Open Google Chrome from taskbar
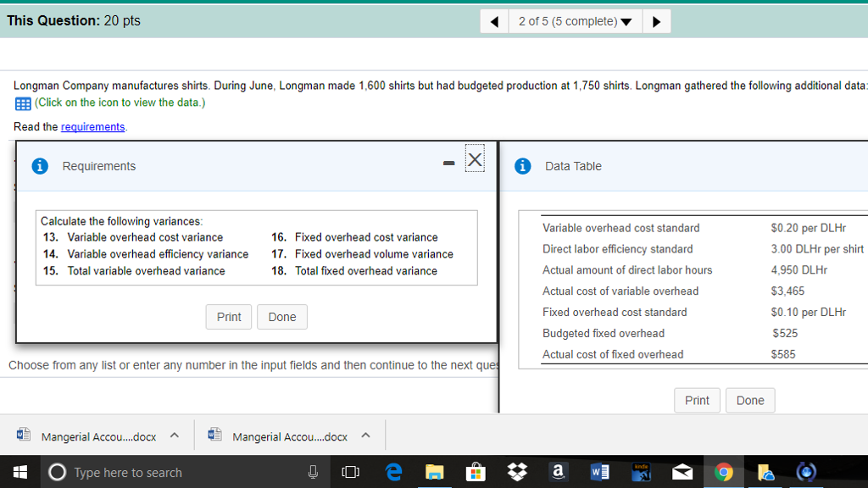Image resolution: width=868 pixels, height=488 pixels. coord(723,472)
